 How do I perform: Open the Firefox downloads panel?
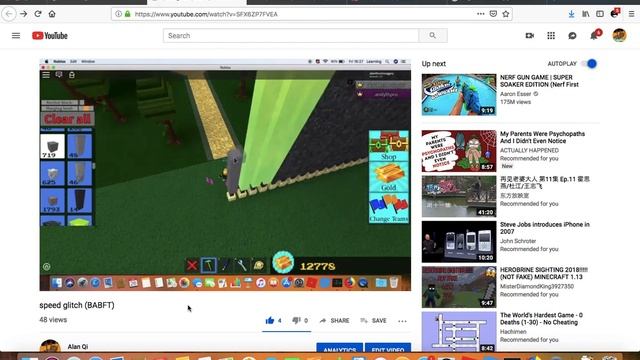(x=571, y=14)
